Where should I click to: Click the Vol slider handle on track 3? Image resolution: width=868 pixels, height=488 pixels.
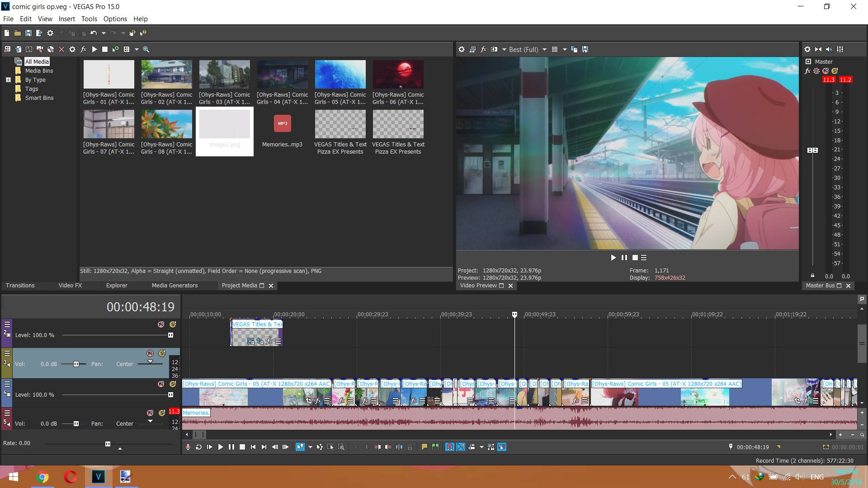(76, 364)
